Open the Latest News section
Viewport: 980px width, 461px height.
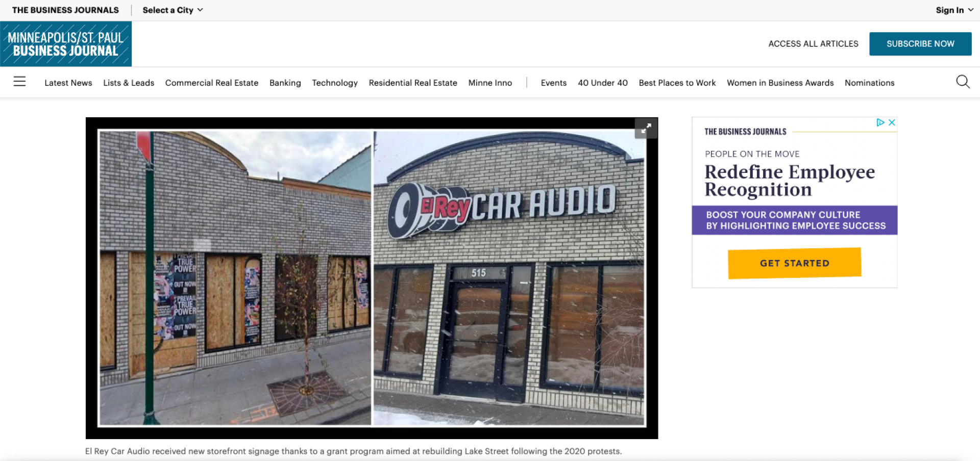click(x=68, y=83)
